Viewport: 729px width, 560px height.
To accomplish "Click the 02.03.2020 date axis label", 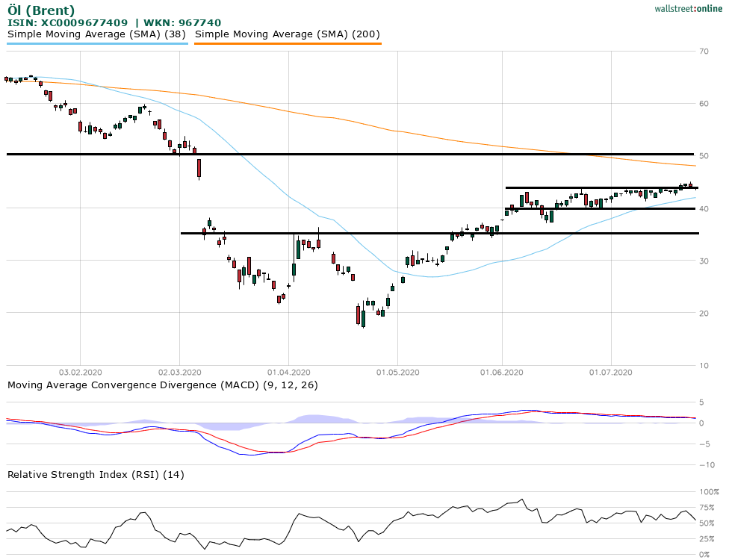I will pos(180,372).
